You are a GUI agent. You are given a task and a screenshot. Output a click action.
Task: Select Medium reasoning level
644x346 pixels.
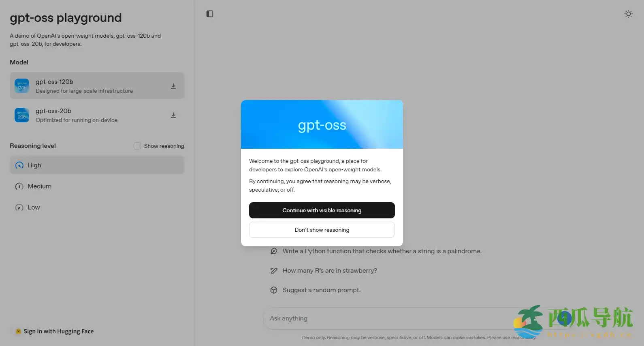click(x=97, y=186)
